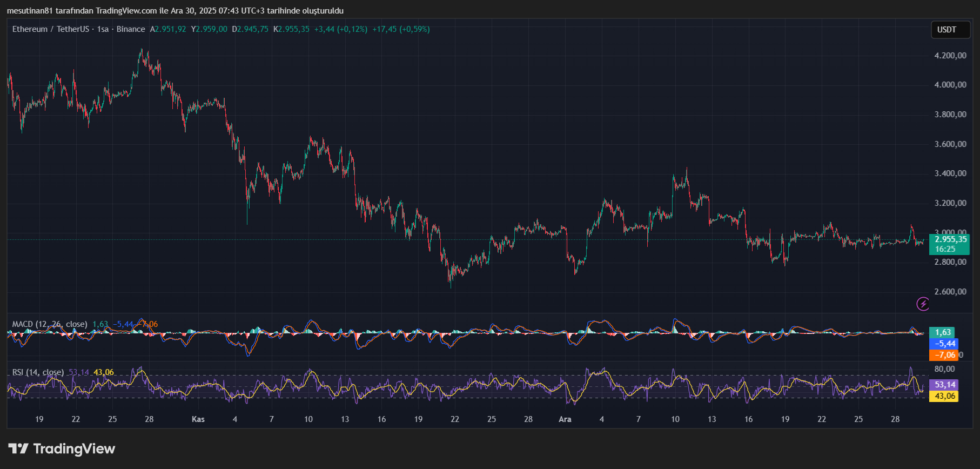This screenshot has width=980, height=469.
Task: Select the Kas month marker on time axis
Action: coord(198,419)
